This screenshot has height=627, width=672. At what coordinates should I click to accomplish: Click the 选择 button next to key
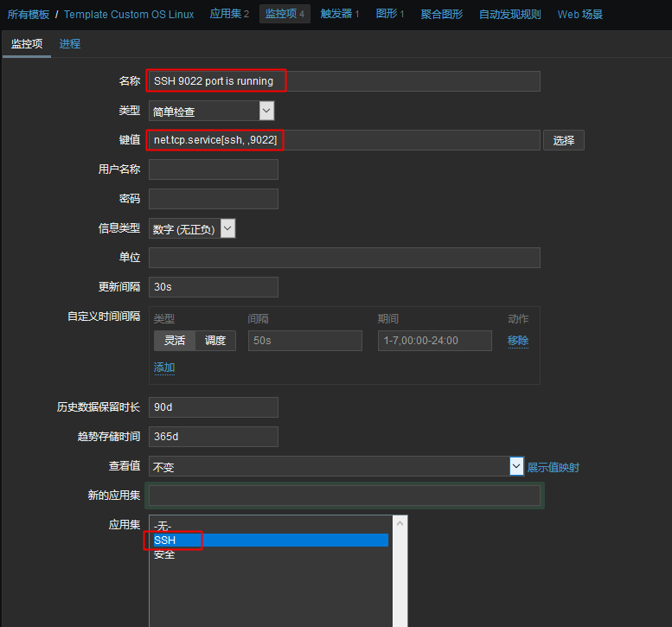pos(563,140)
